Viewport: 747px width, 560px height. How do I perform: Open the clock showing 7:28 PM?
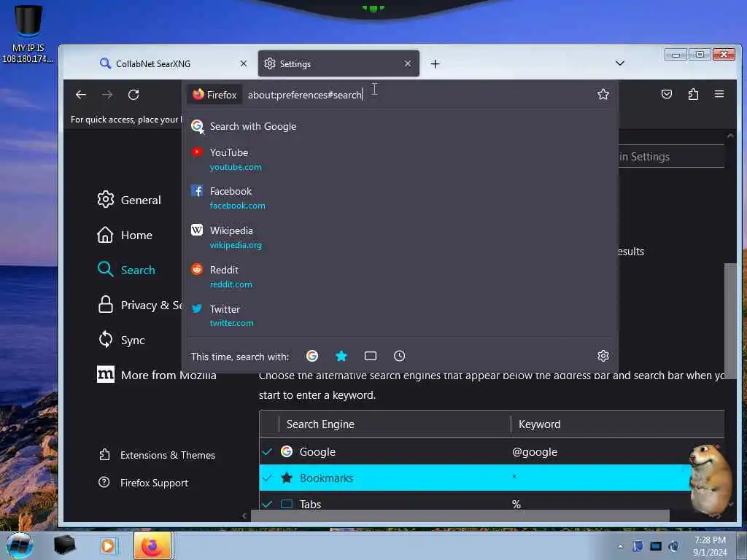710,546
